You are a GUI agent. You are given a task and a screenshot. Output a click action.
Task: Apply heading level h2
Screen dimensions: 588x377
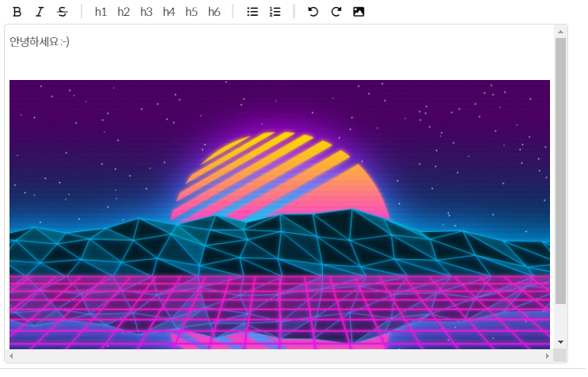point(123,12)
